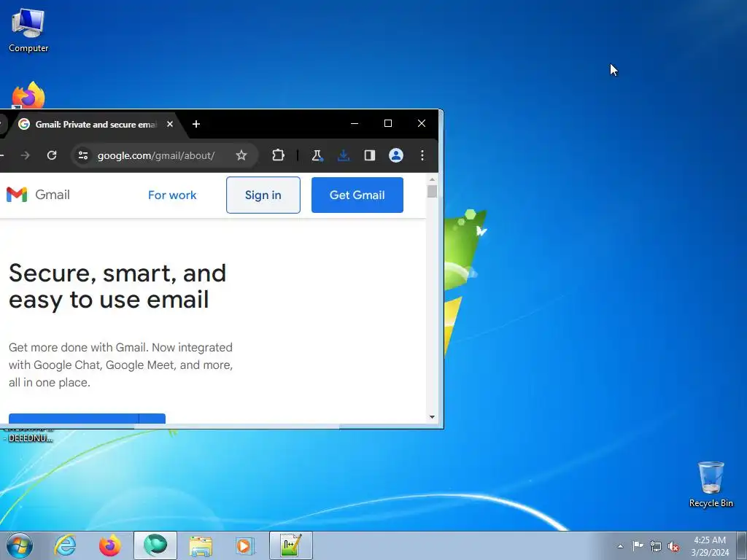747x560 pixels.
Task: Select the Firefox desktop shortcut
Action: coord(28,96)
